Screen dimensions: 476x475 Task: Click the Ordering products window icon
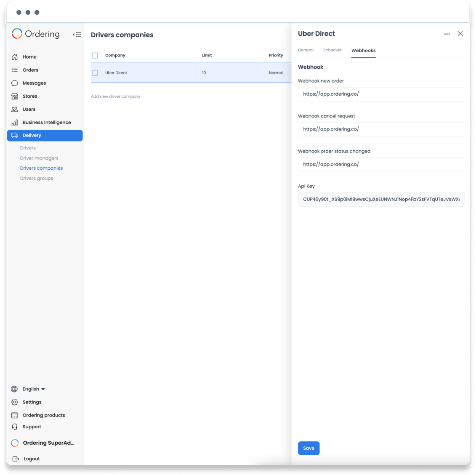pos(15,415)
